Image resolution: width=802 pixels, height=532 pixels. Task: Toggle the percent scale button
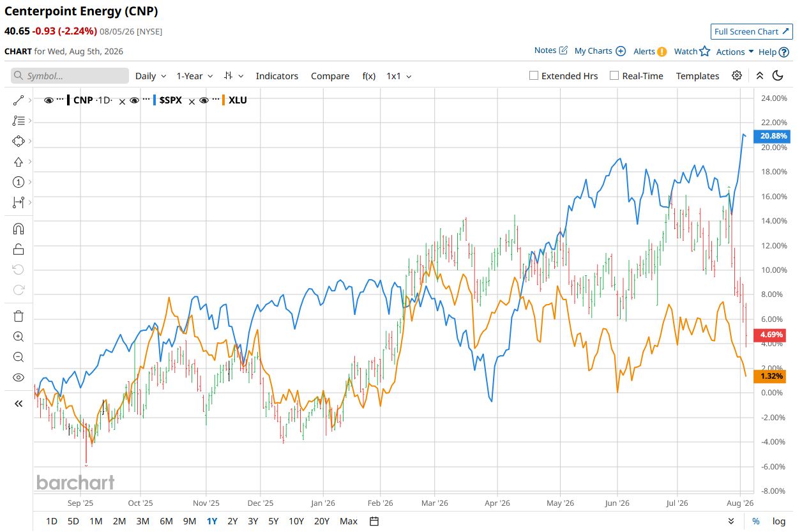[x=756, y=521]
